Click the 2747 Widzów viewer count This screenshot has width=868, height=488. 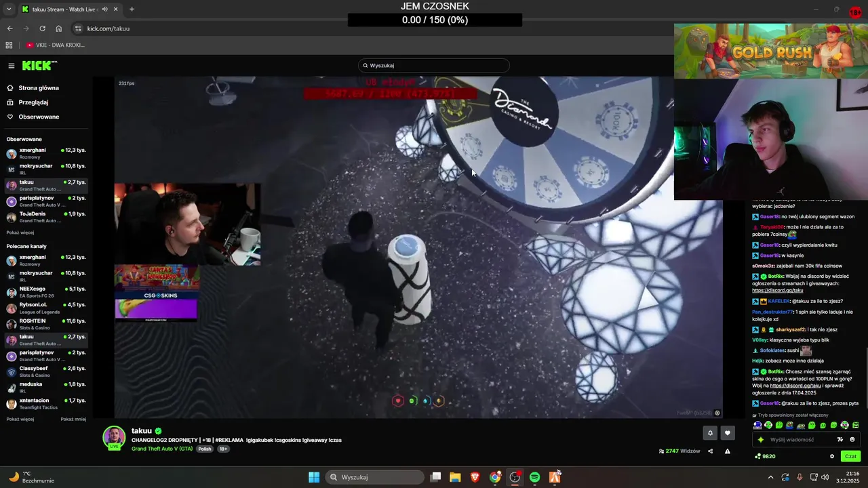[x=679, y=451]
